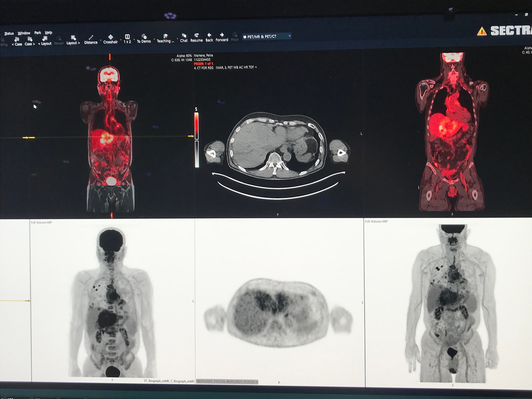Open the PET/MR & PET/CT hanging dropdown
This screenshot has width=532, height=399.
[x=267, y=36]
